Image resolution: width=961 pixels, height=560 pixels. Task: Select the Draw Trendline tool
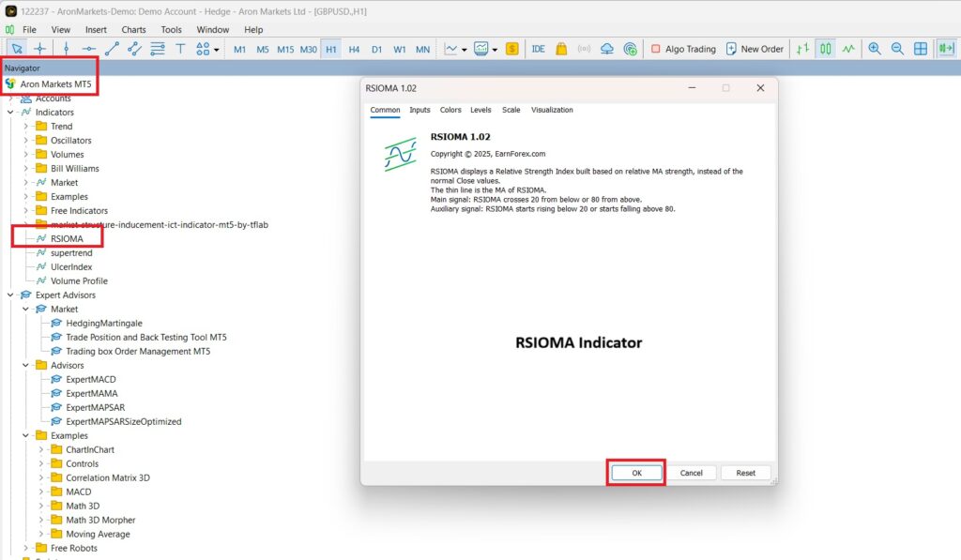pyautogui.click(x=112, y=48)
